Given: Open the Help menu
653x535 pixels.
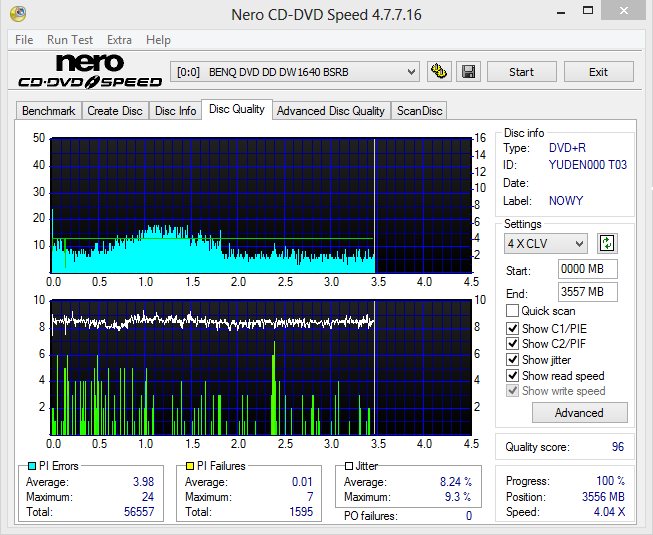Looking at the screenshot, I should coord(158,40).
